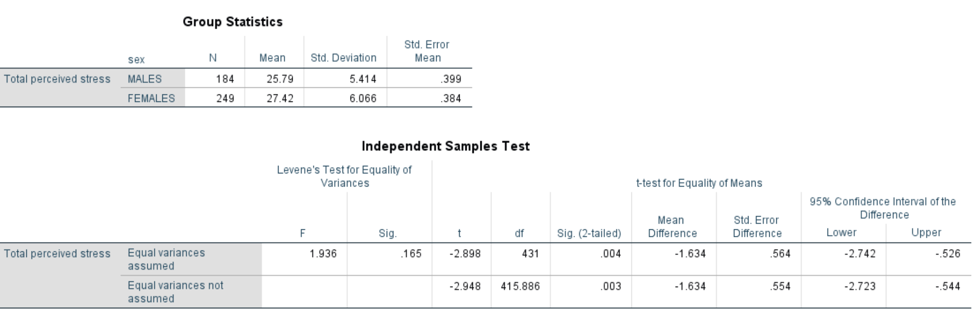Select the FEMALES row label
The width and height of the screenshot is (980, 312).
tap(151, 98)
